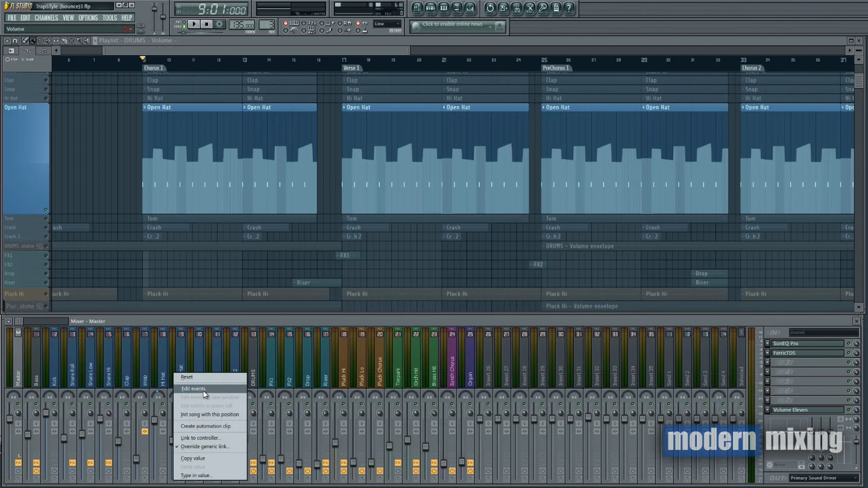Toggle the SonEQ Pro effect slot on/off
Screen dimensions: 868x488
(849, 343)
